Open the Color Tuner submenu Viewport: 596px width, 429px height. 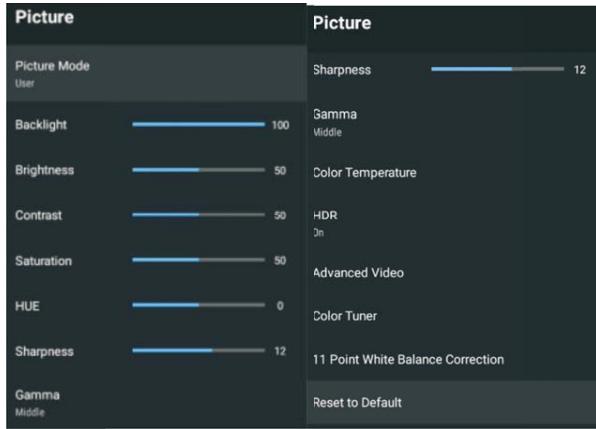tap(451, 316)
